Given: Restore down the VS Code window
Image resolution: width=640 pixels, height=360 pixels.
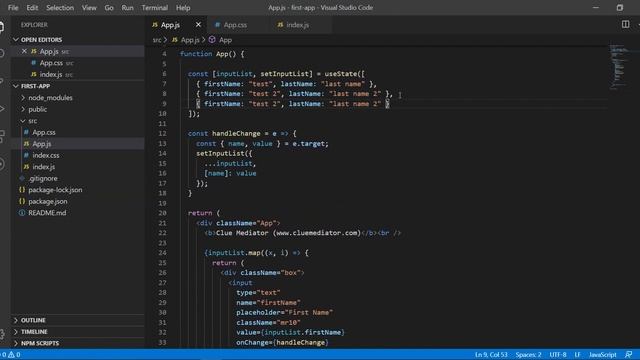Looking at the screenshot, I should [620, 8].
